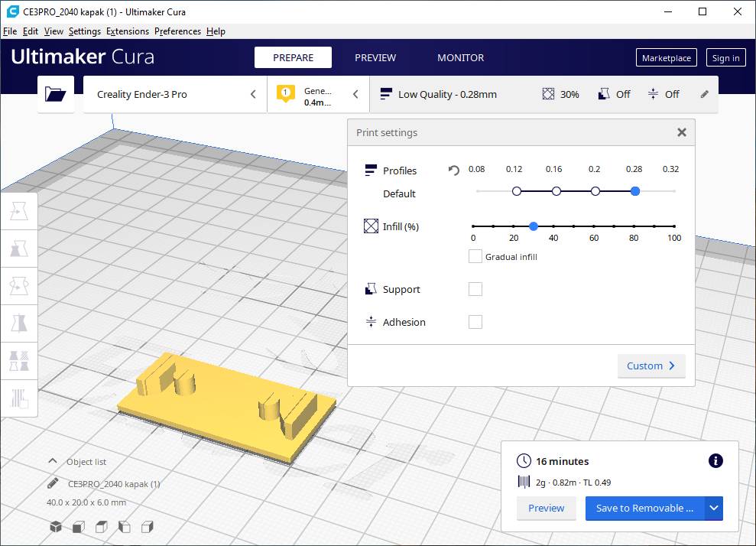Open the Extensions menu
756x546 pixels.
point(128,31)
